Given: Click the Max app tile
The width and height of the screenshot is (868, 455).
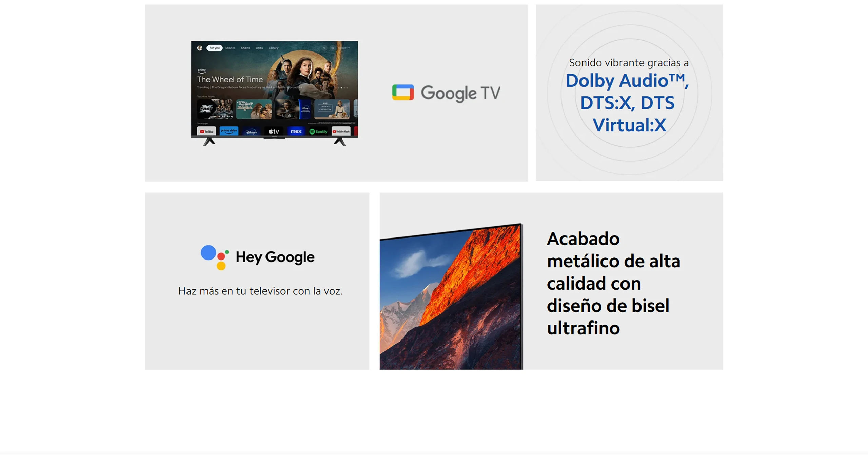Looking at the screenshot, I should [x=296, y=131].
